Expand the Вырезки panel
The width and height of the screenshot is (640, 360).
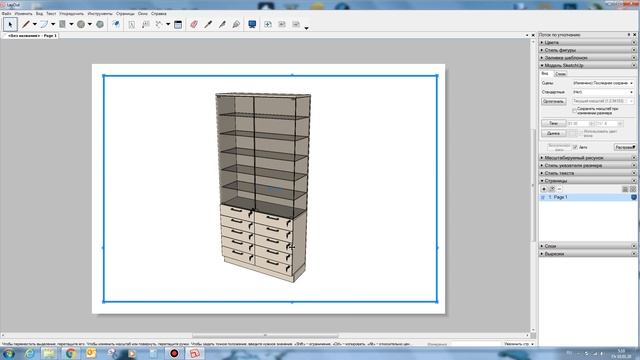588,254
